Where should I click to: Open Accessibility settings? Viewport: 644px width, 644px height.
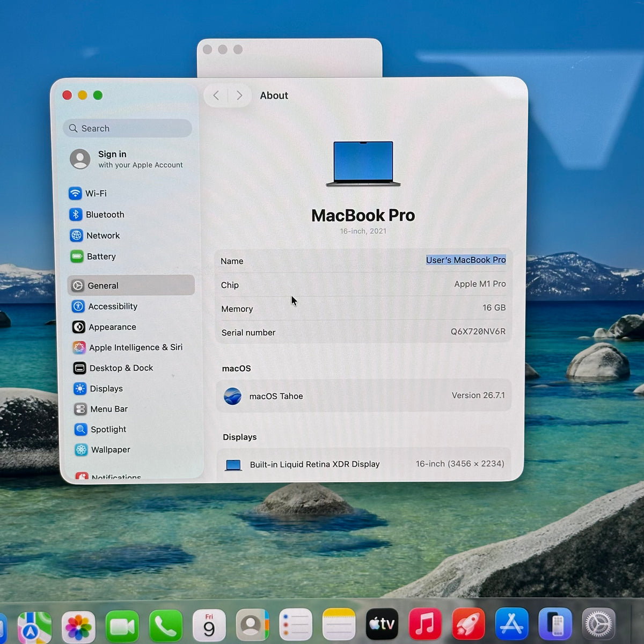click(105, 306)
